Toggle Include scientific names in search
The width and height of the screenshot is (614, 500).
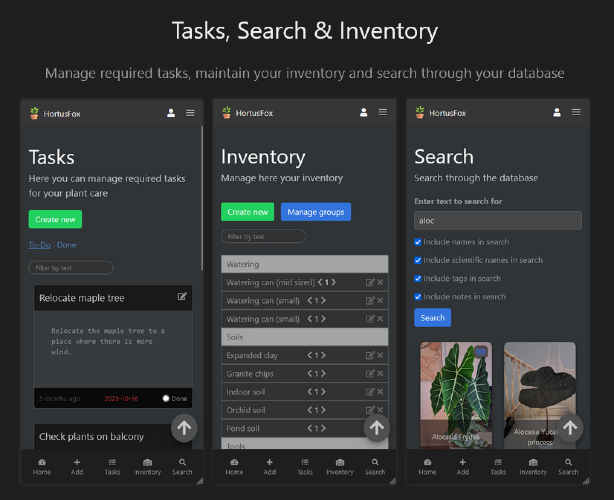click(418, 260)
